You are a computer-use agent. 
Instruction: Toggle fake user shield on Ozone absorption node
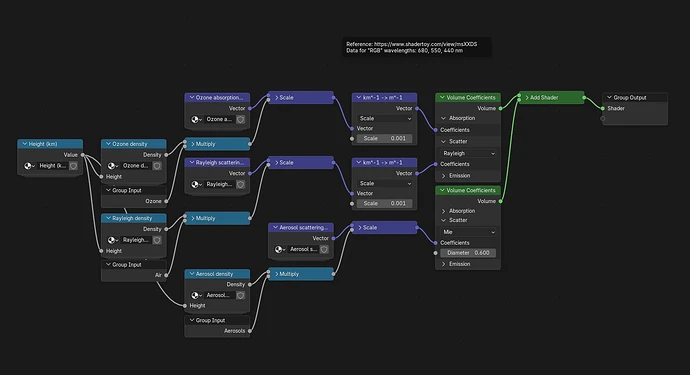pyautogui.click(x=241, y=119)
